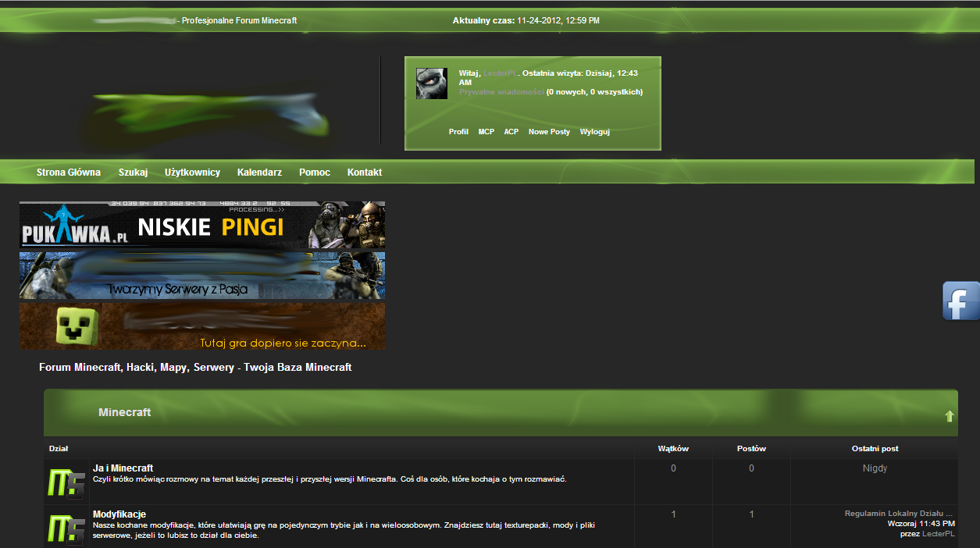
Task: Open the Szukaj menu item
Action: tap(133, 173)
